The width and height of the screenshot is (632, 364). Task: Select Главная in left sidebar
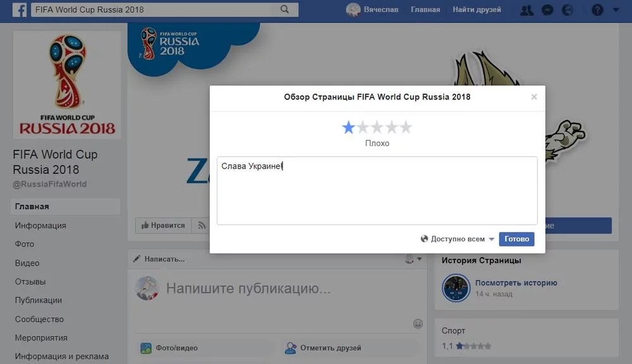(x=65, y=207)
